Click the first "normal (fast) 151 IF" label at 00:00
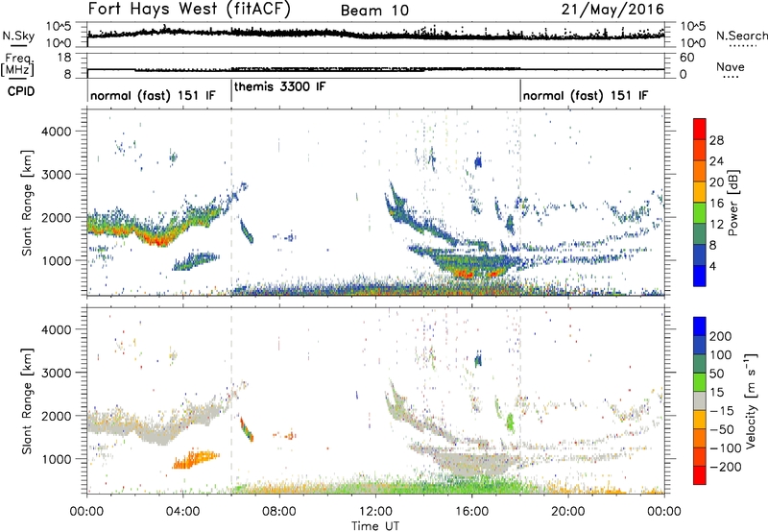The height and width of the screenshot is (532, 768). [x=153, y=95]
